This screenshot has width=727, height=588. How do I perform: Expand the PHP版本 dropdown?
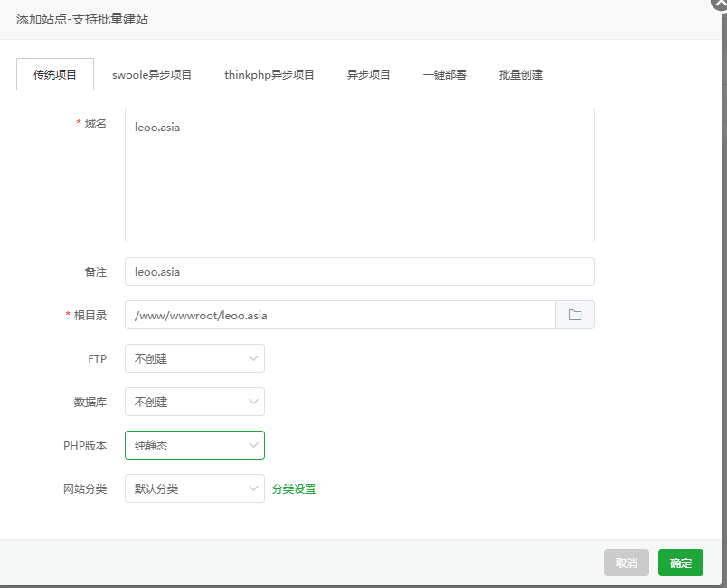tap(194, 445)
